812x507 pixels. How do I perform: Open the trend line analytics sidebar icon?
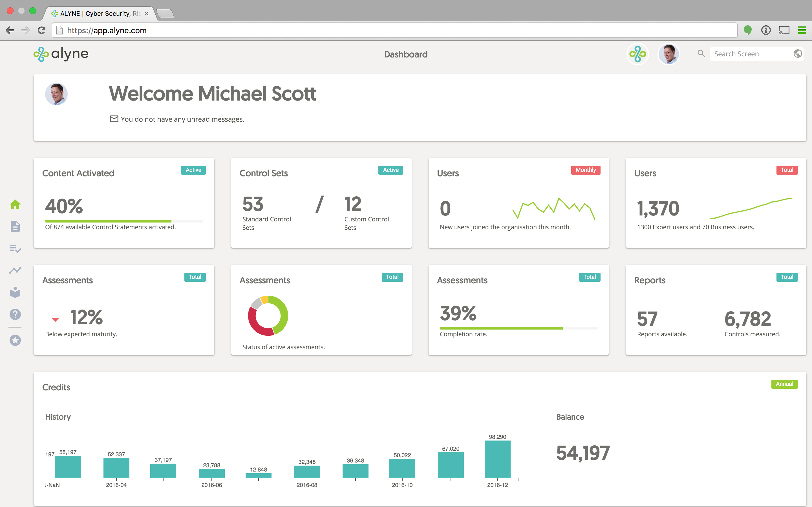pyautogui.click(x=15, y=270)
